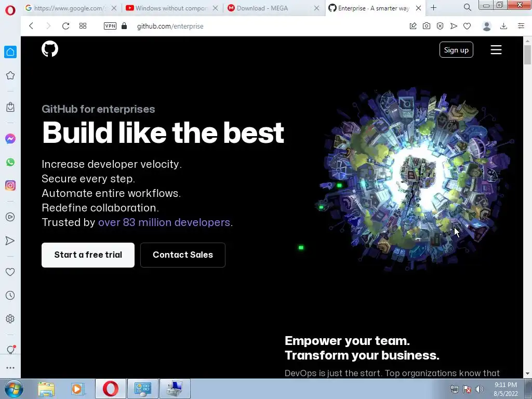This screenshot has height=399, width=532.
Task: Open sidebar Bookmarks star icon
Action: [10, 75]
